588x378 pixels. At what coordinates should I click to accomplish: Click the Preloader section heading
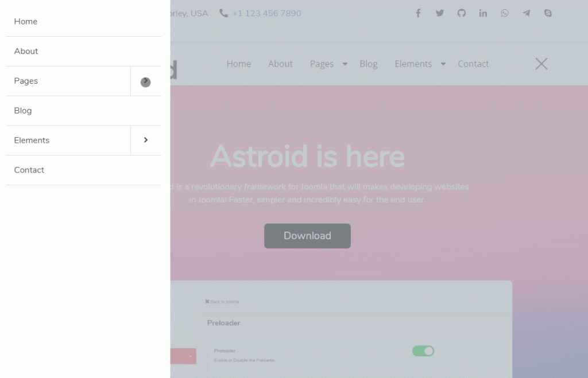(224, 323)
